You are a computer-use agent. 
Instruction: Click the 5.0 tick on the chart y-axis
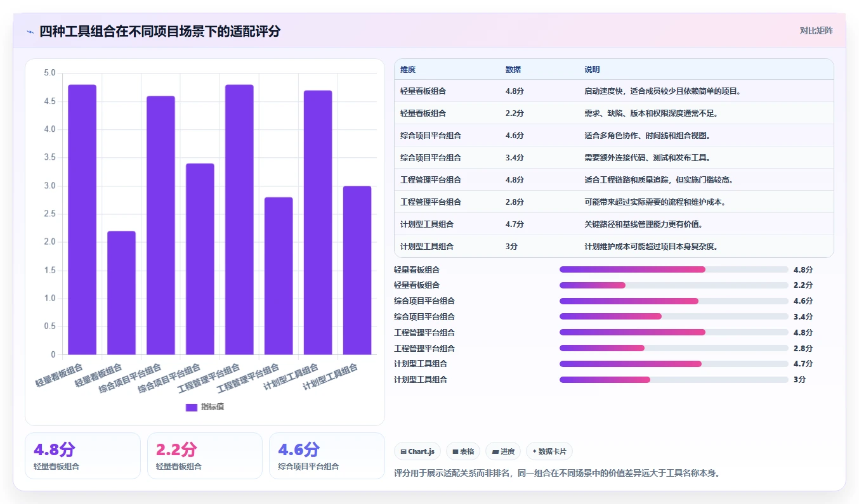point(49,73)
